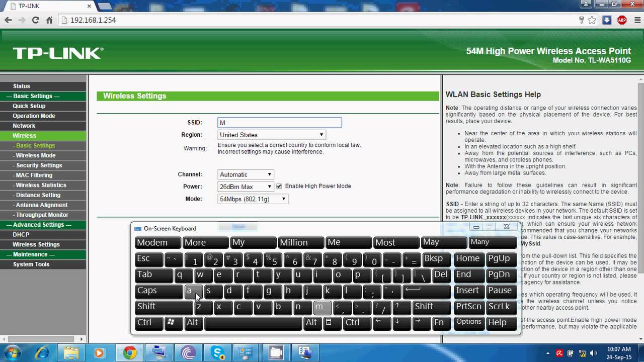Switch to Chrome in the taskbar
This screenshot has height=362, width=644.
[130, 353]
